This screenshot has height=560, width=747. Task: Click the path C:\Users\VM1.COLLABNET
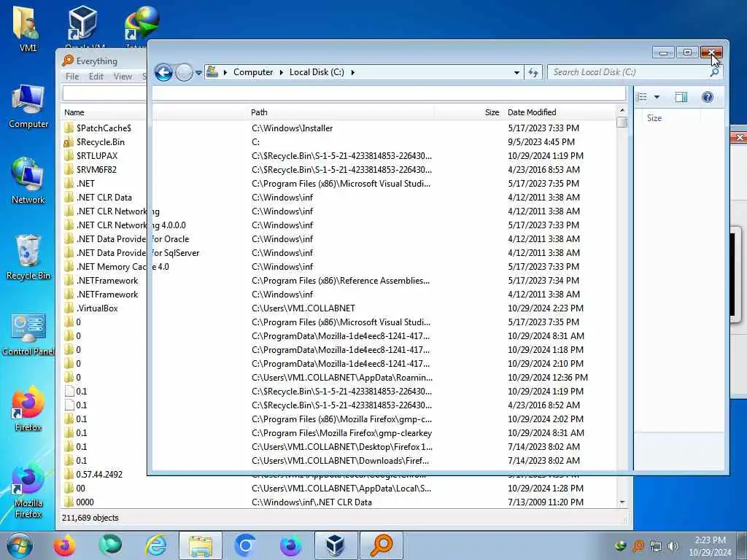tap(303, 308)
